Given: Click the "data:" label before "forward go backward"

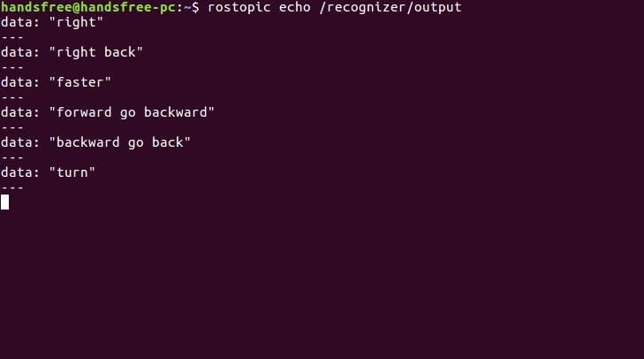Looking at the screenshot, I should tap(19, 112).
